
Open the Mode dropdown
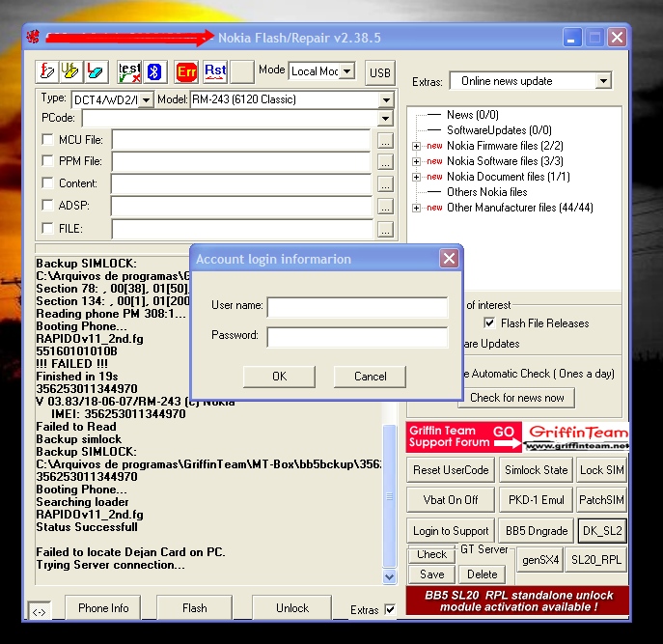pos(346,71)
